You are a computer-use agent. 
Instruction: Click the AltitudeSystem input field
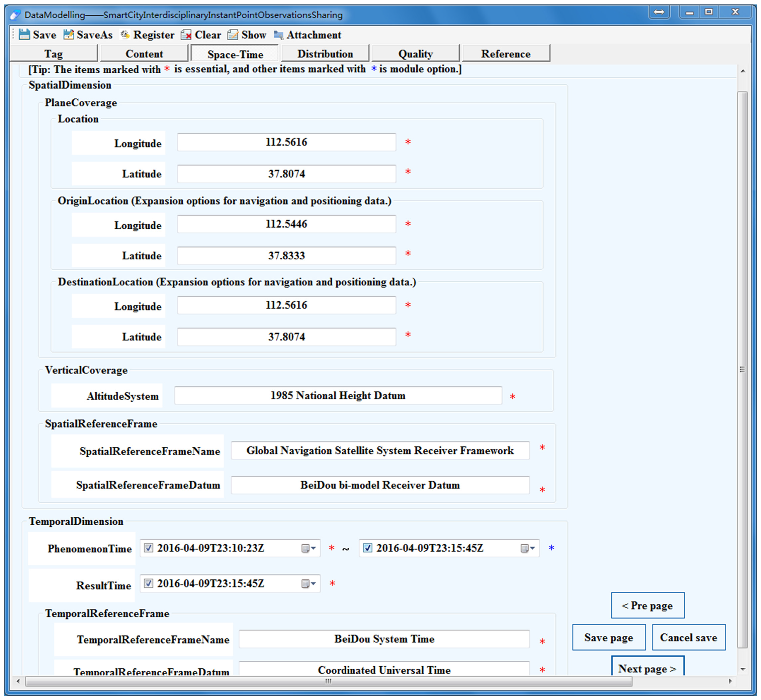[x=338, y=395]
